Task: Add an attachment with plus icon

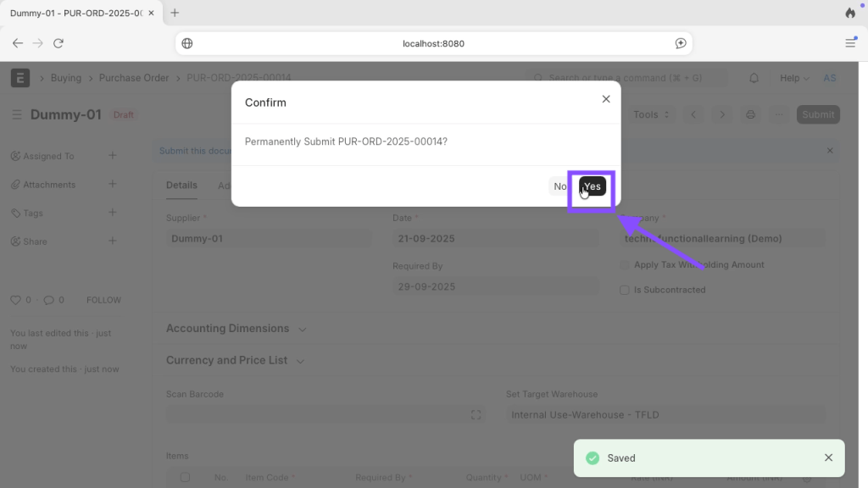Action: pos(113,184)
